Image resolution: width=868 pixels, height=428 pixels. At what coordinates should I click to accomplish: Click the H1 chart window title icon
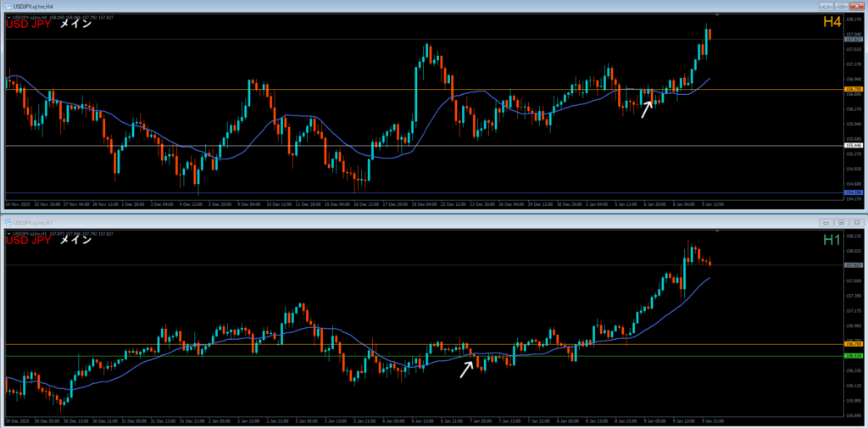point(8,221)
